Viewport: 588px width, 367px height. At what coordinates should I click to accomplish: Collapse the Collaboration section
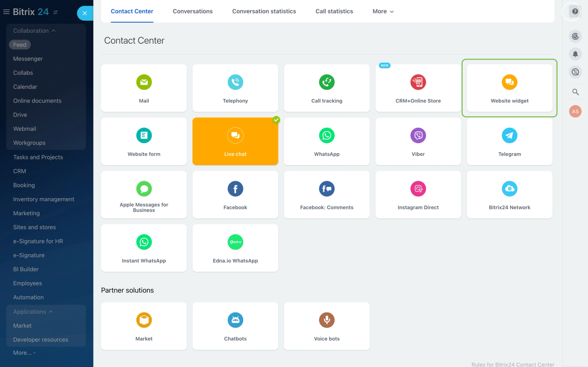(x=34, y=30)
